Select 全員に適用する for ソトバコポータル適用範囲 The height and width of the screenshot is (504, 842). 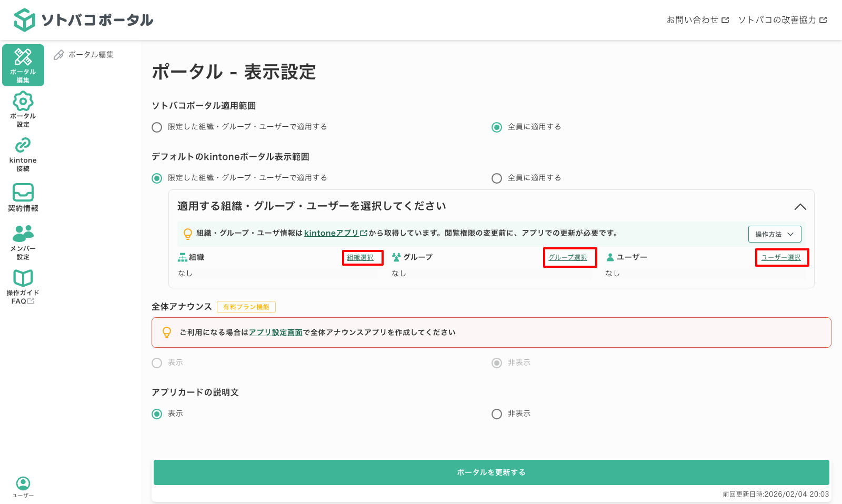tap(496, 127)
